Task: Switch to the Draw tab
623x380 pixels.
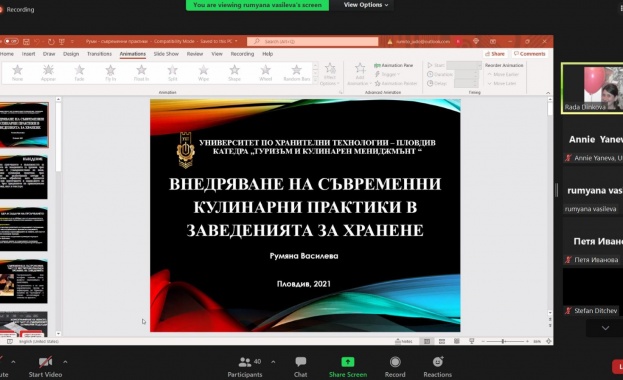Action: pos(49,54)
